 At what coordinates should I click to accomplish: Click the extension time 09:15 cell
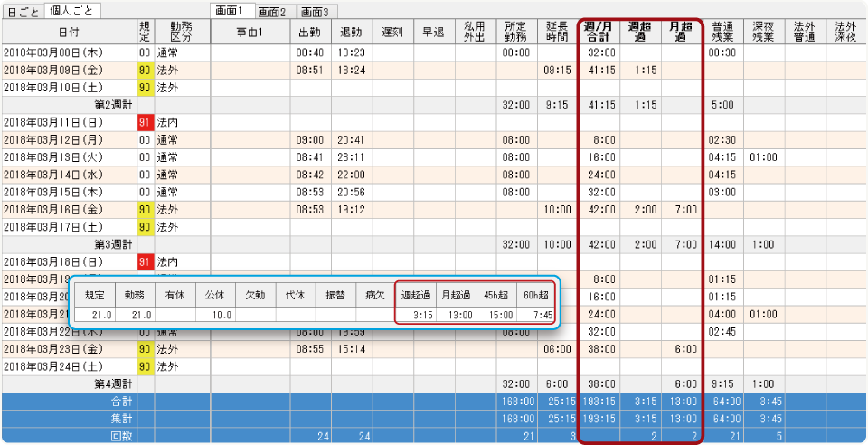(x=558, y=71)
